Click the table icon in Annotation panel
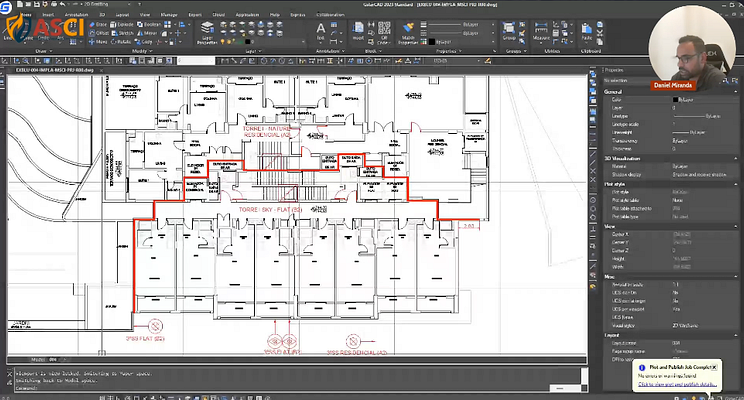This screenshot has width=744, height=400. click(x=334, y=24)
